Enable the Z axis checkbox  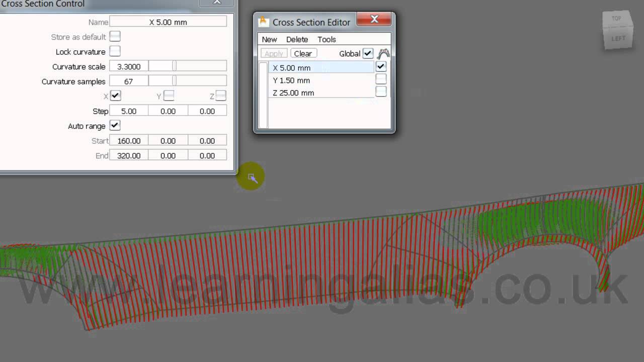pyautogui.click(x=221, y=96)
